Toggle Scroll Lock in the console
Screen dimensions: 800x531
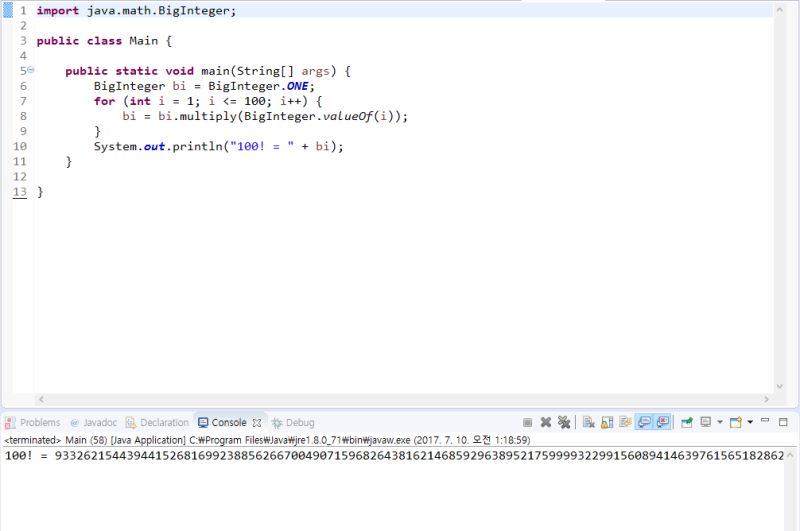[x=607, y=422]
